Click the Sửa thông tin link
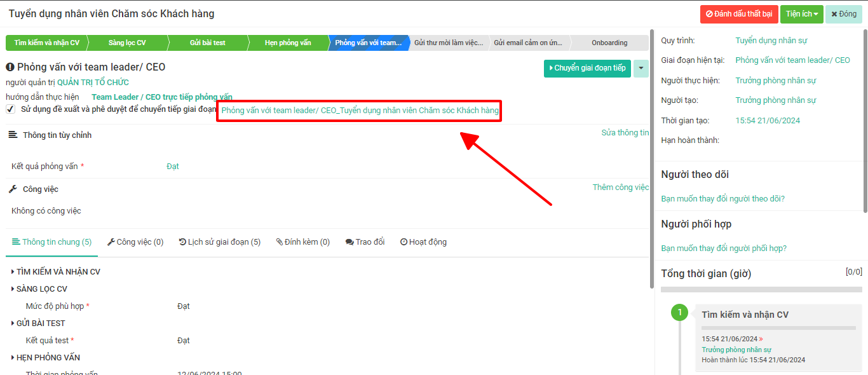 (x=625, y=133)
